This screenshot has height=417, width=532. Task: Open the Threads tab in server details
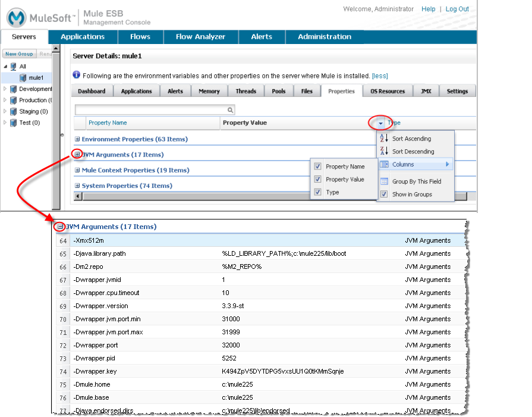pos(245,91)
